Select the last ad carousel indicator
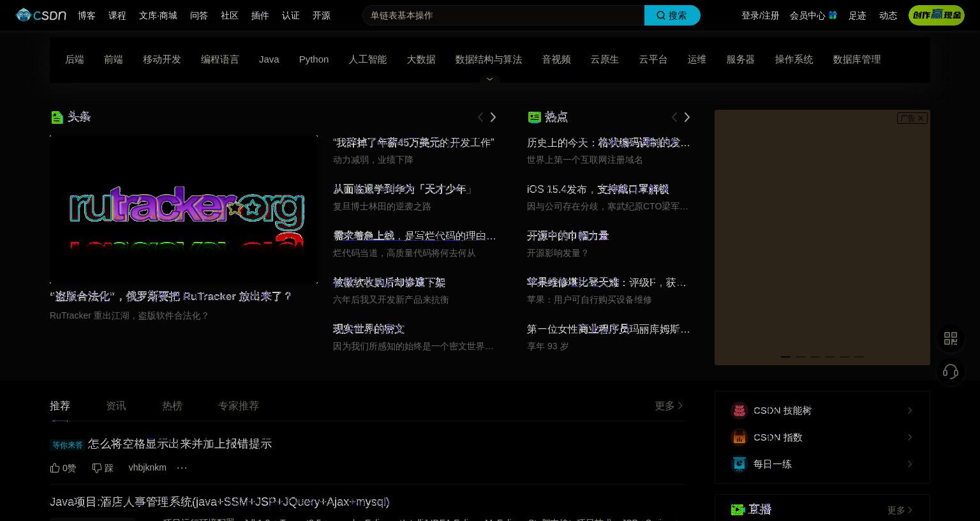The image size is (980, 521). pyautogui.click(x=859, y=357)
